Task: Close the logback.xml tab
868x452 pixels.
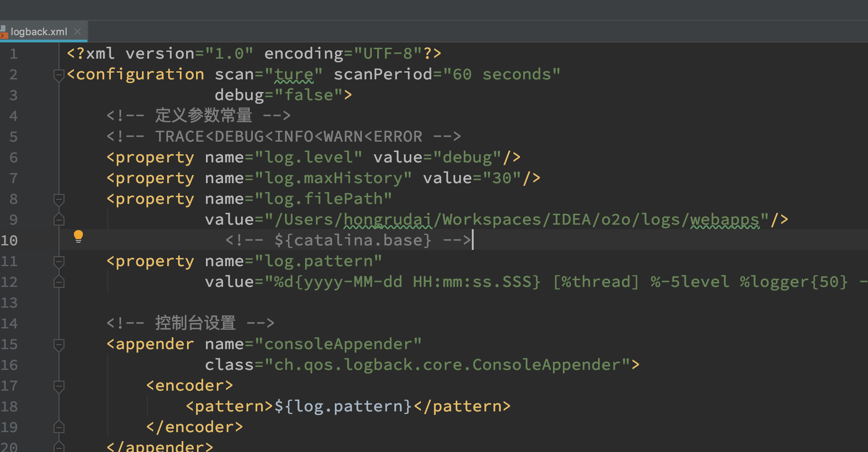Action: [x=78, y=32]
